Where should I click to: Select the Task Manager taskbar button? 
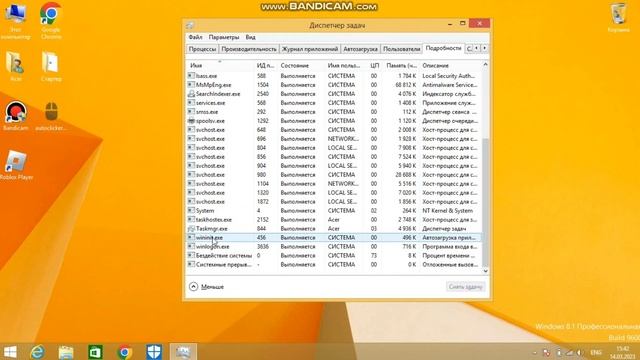click(x=183, y=352)
